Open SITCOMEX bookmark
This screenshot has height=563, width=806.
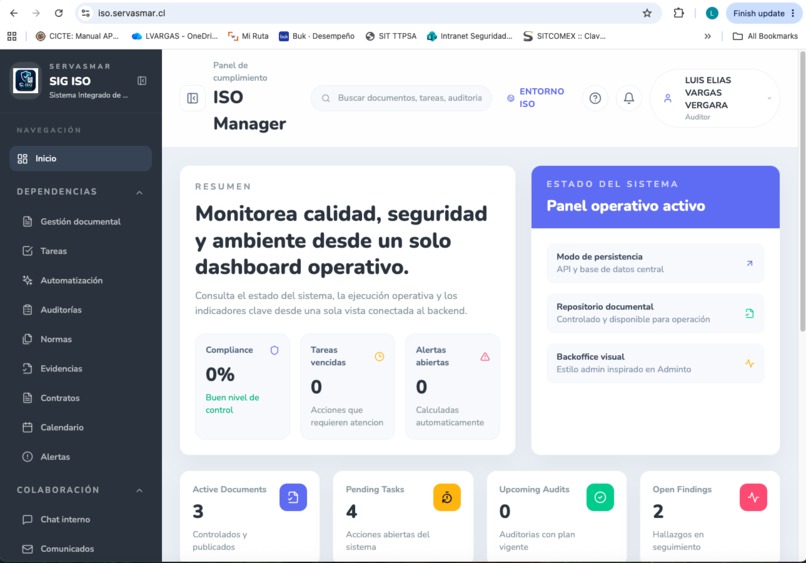coord(564,36)
